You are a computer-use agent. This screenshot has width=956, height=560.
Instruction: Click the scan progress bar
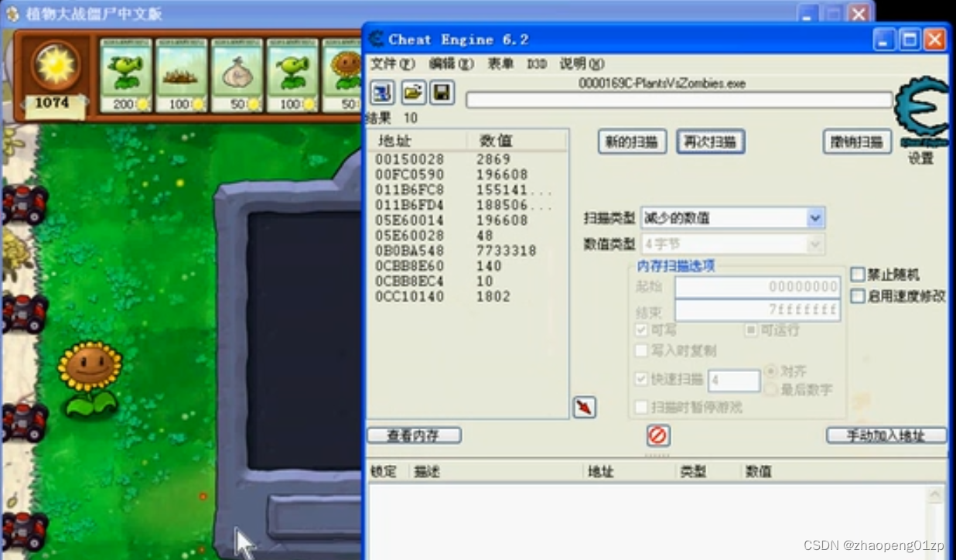coord(679,100)
